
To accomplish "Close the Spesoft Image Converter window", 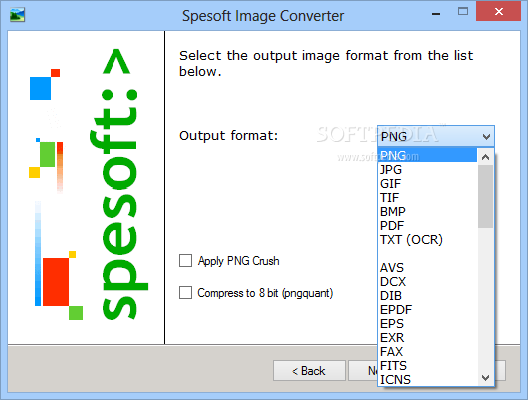I will (498, 11).
